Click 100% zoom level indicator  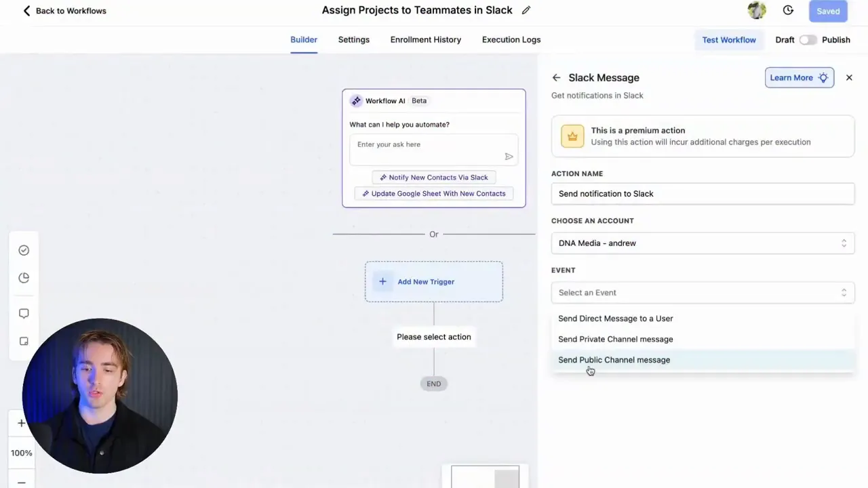tap(22, 453)
